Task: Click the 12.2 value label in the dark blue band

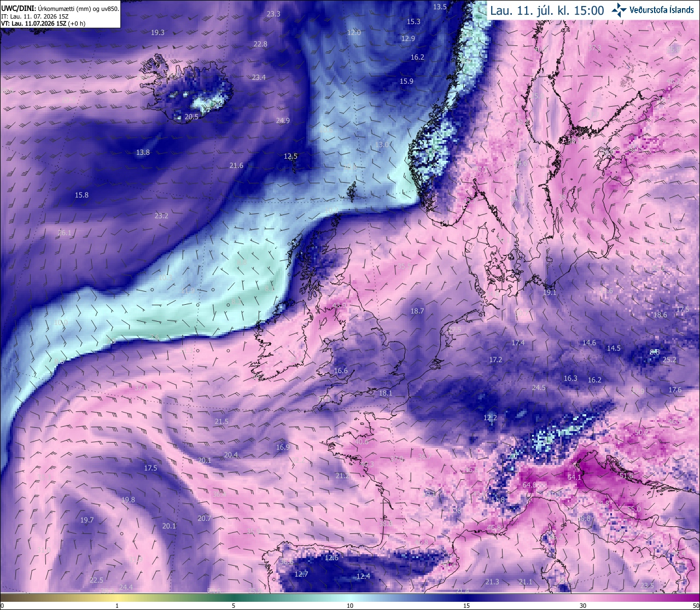Action: pyautogui.click(x=490, y=417)
